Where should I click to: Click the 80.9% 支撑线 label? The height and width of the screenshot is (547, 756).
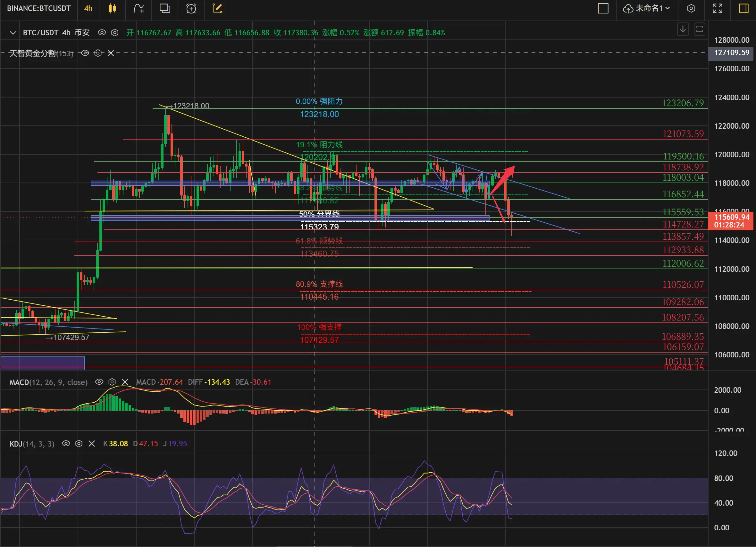click(319, 284)
